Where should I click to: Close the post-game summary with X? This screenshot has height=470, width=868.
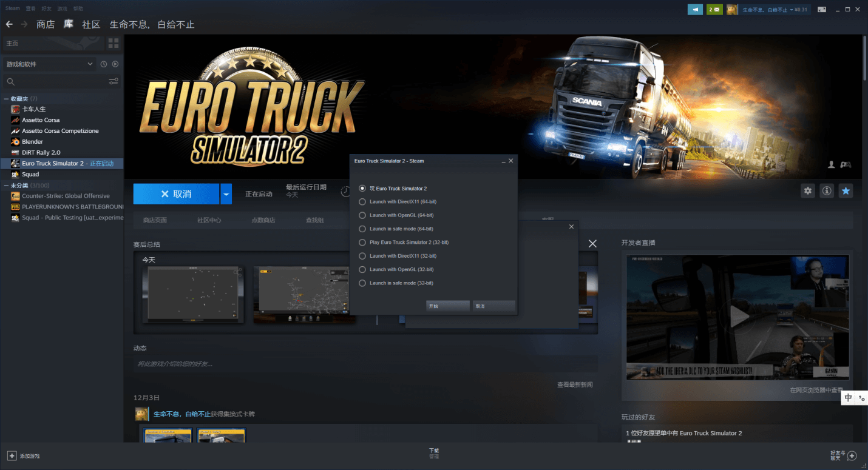point(592,243)
